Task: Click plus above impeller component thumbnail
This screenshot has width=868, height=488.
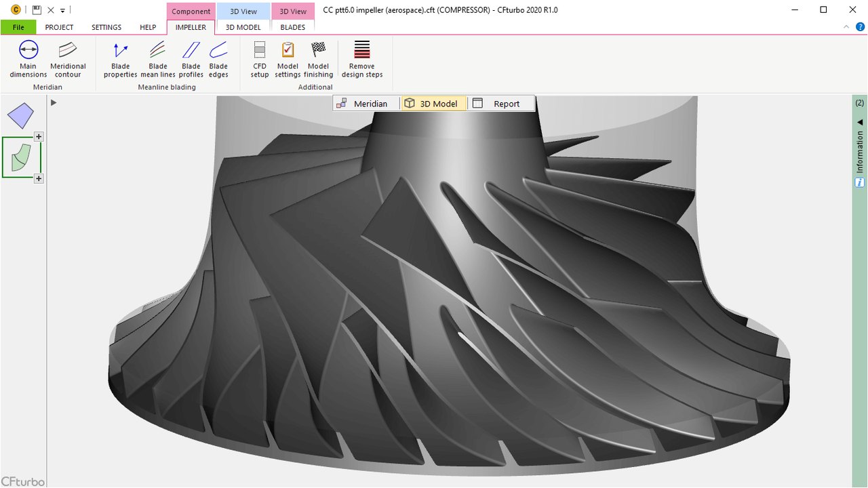Action: [x=39, y=136]
